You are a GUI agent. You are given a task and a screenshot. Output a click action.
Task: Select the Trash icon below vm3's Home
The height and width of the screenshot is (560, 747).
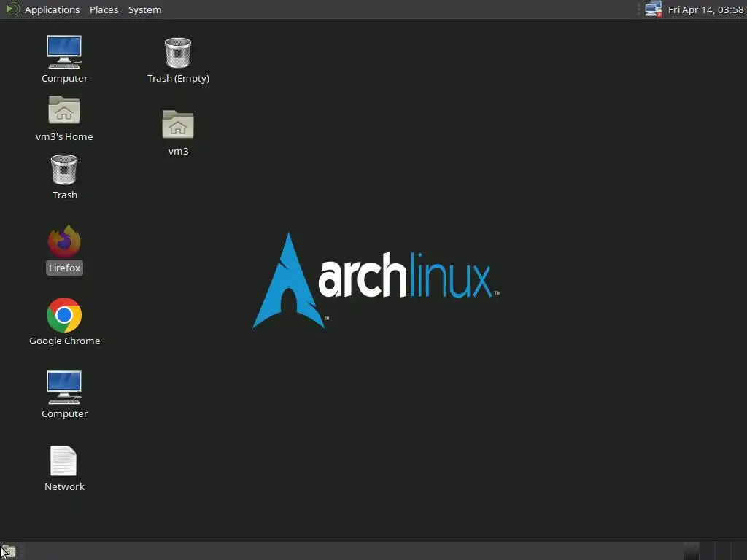click(64, 176)
